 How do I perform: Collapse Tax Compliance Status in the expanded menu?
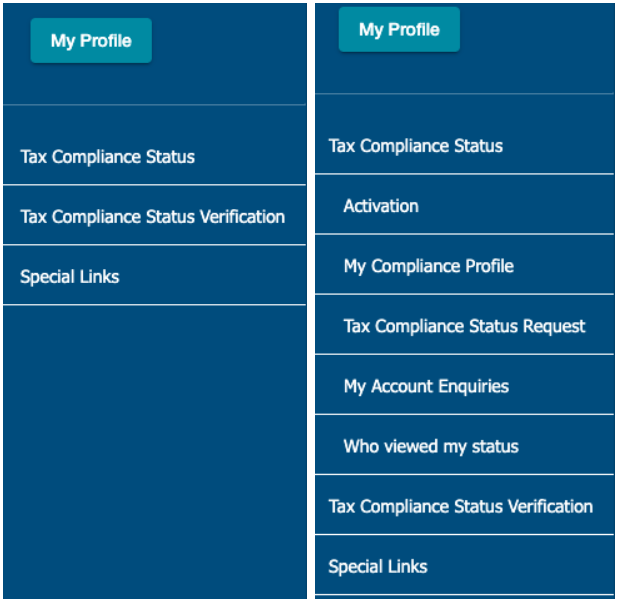[464, 146]
